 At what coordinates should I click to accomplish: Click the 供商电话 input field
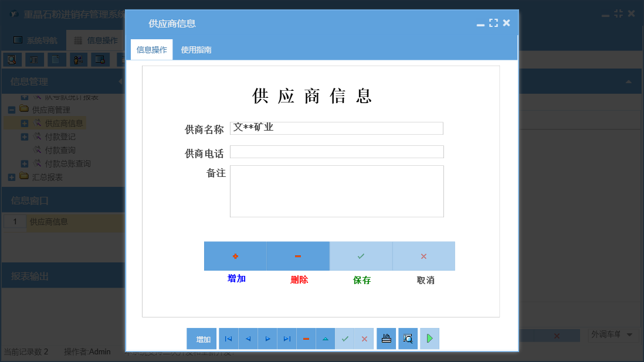(337, 152)
